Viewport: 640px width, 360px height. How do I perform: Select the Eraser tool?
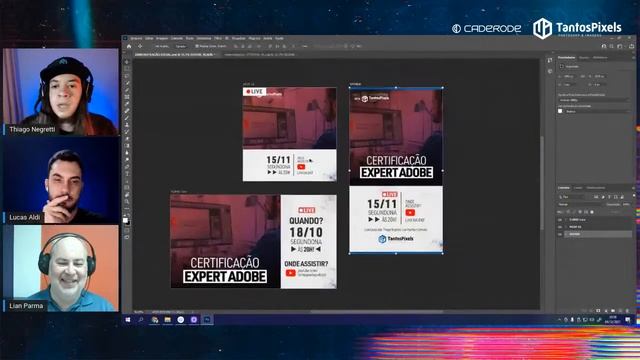click(x=127, y=138)
